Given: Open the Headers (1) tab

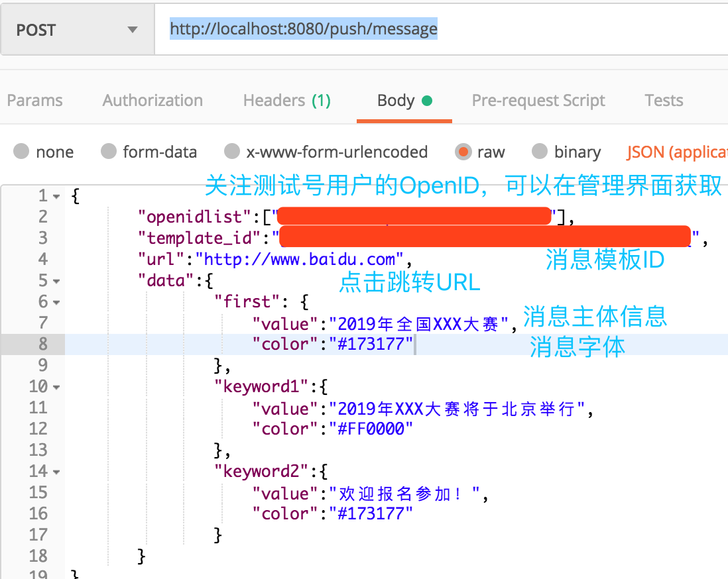Looking at the screenshot, I should coord(286,100).
